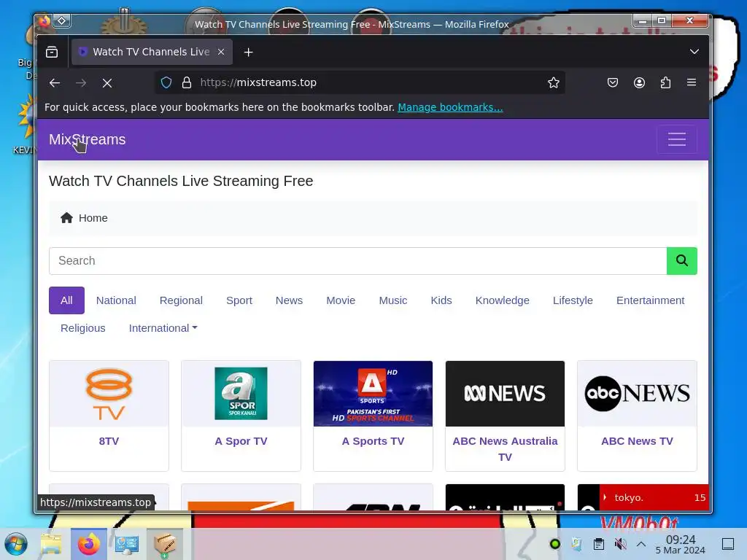The height and width of the screenshot is (560, 747).
Task: Click the disabled forward navigation arrow
Action: click(81, 83)
